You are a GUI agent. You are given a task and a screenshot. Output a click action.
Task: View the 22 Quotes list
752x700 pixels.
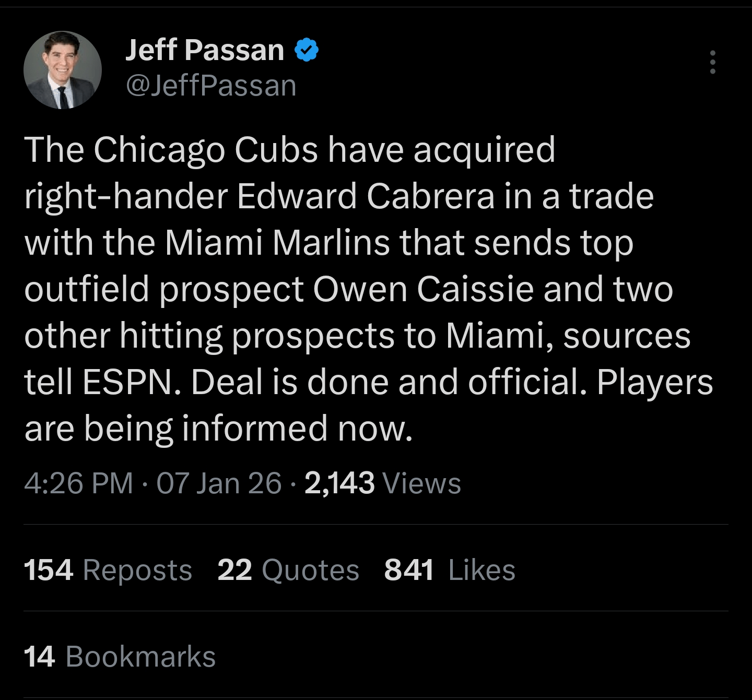(288, 570)
